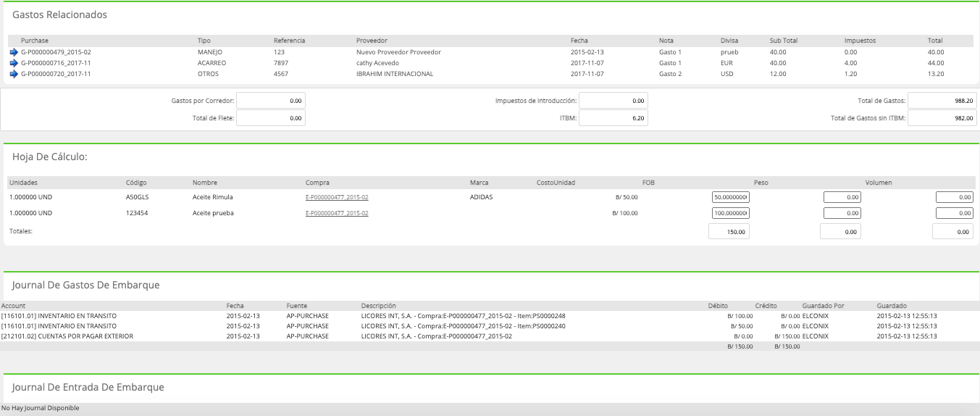980x416 pixels.
Task: Click the Código column header
Action: (136, 183)
